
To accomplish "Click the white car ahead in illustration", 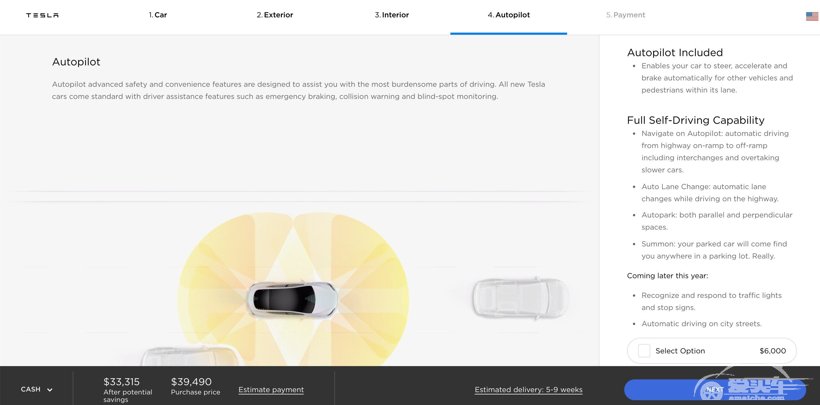I will [520, 298].
